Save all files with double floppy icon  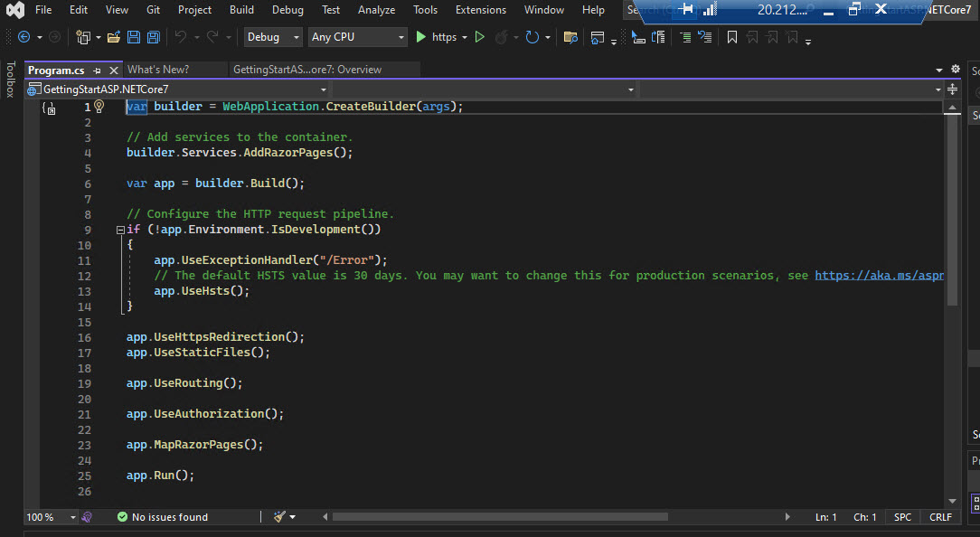pos(153,37)
